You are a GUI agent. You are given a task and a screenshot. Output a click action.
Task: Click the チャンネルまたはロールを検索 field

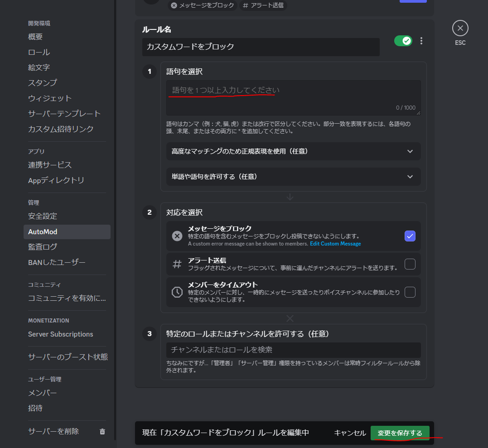(x=293, y=350)
